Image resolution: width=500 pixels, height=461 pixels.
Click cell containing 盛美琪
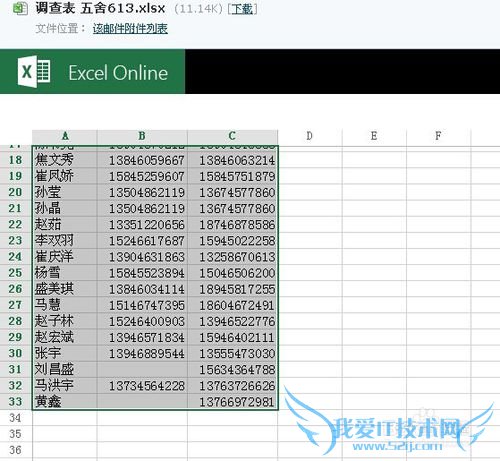click(x=65, y=289)
